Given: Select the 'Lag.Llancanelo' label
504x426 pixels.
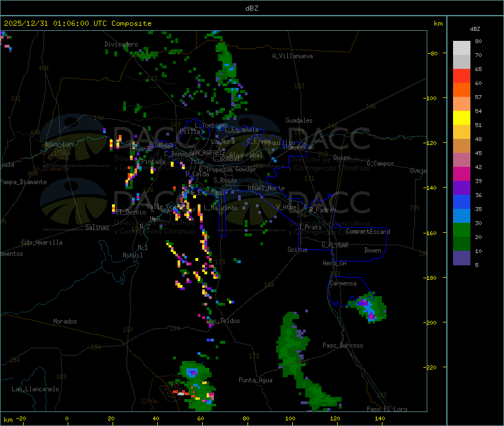Looking at the screenshot, I should point(36,390).
